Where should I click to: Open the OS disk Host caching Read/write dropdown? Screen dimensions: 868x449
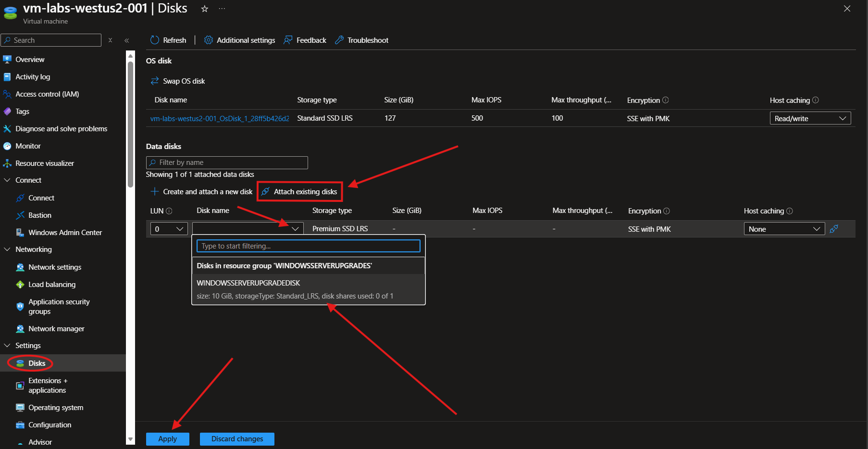[x=810, y=118]
